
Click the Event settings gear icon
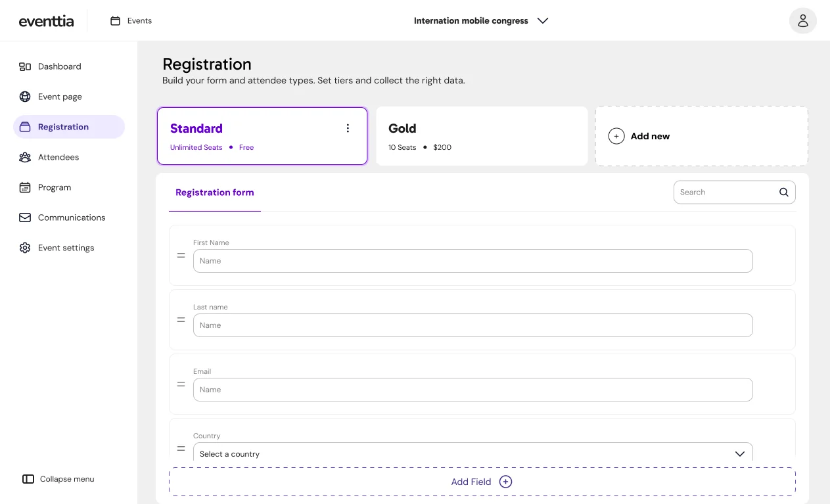[x=25, y=248]
